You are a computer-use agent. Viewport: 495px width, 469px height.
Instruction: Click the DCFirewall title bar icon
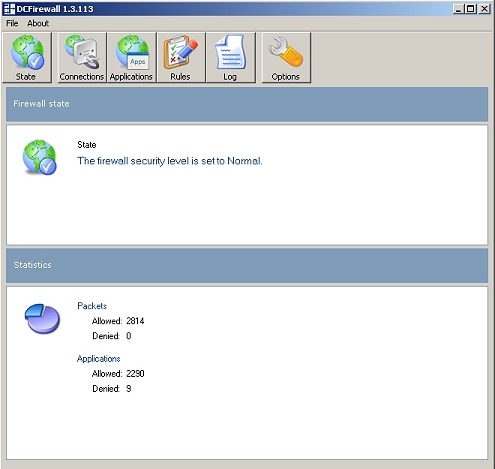9,9
